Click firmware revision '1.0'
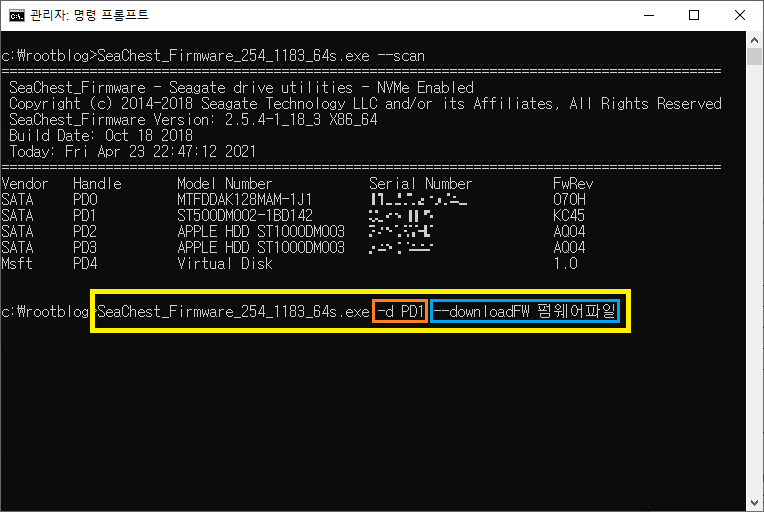Screen dimensions: 764x512 click(565, 264)
